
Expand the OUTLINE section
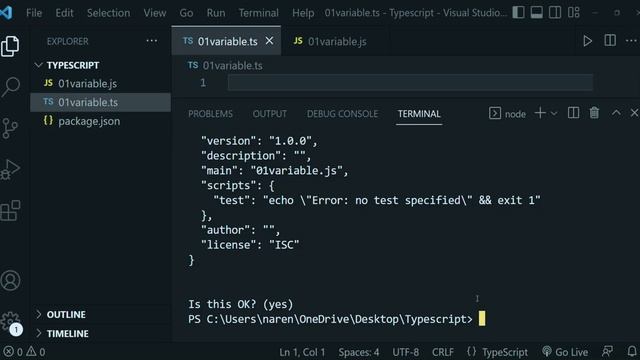pyautogui.click(x=101, y=315)
